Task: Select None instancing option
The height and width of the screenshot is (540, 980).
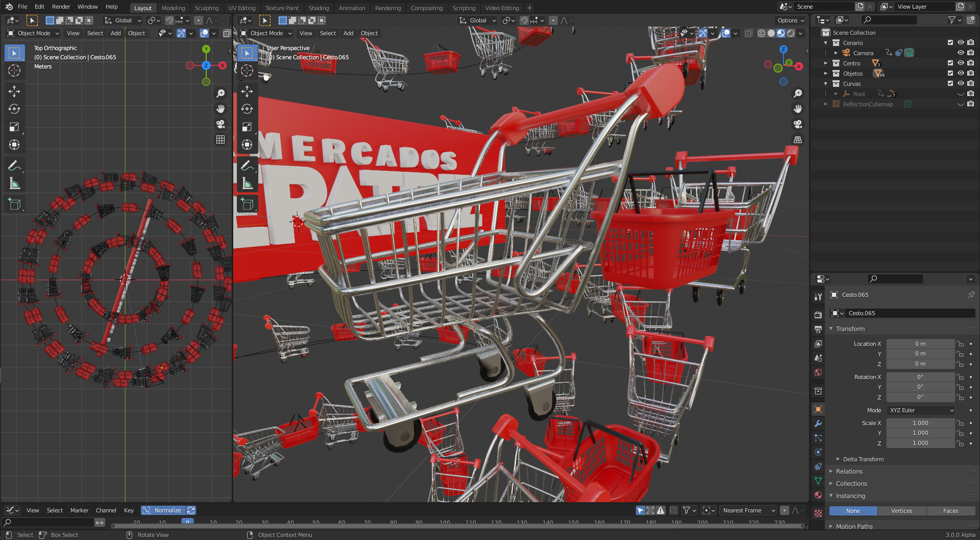Action: coord(853,511)
